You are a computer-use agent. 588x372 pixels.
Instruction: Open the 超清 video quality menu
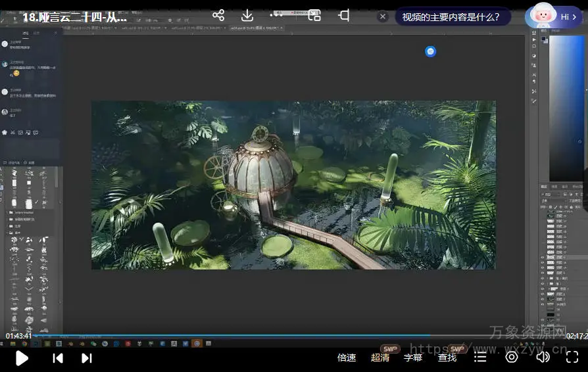[x=380, y=358]
